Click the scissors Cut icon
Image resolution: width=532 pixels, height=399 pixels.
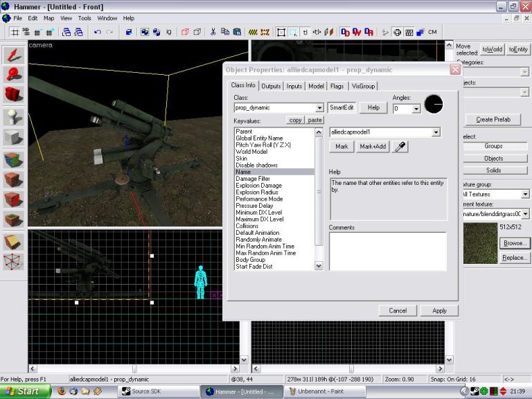[213, 33]
